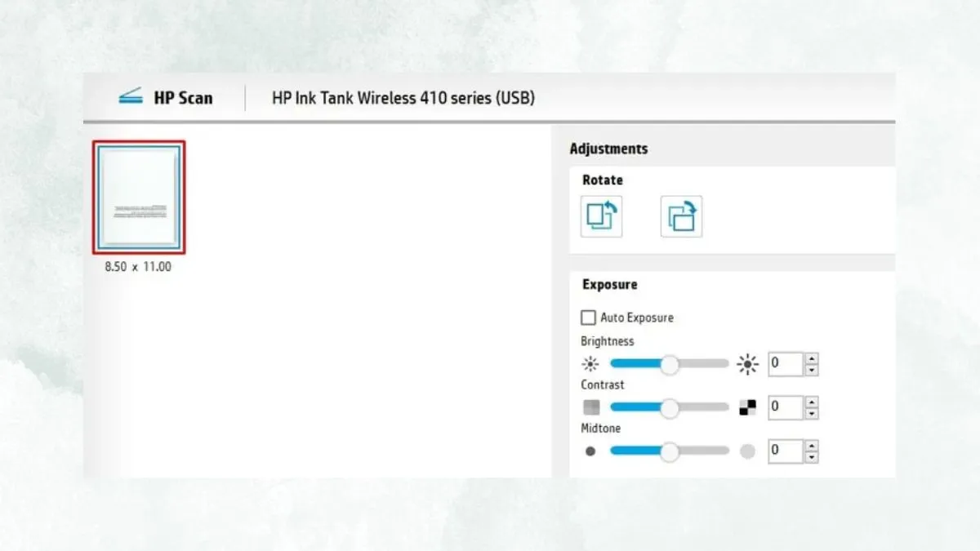Click the light midtone dot icon

(747, 451)
